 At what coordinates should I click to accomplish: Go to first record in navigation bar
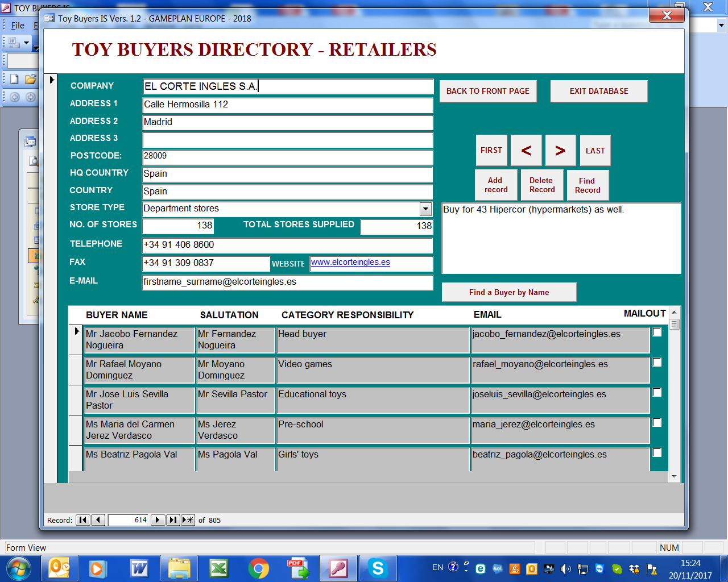click(x=83, y=519)
